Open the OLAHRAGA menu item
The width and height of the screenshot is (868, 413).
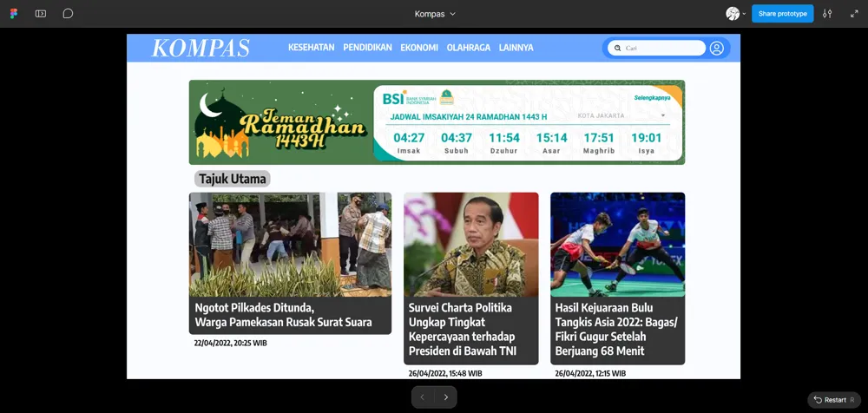click(469, 48)
